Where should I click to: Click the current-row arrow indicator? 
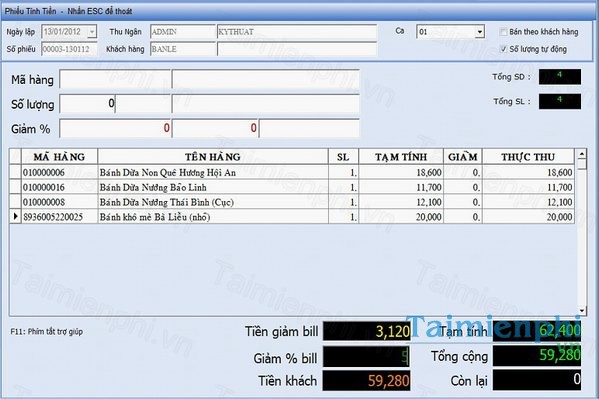15,217
